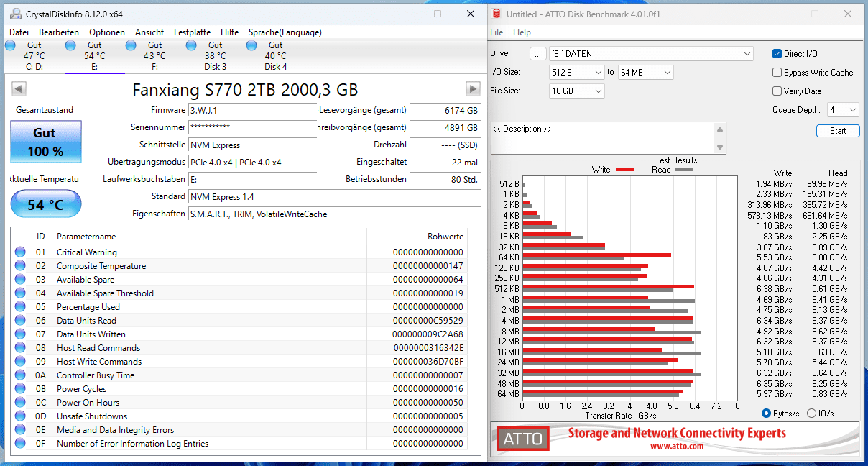Open the Ansicht menu
Image resolution: width=868 pixels, height=466 pixels.
pyautogui.click(x=149, y=32)
